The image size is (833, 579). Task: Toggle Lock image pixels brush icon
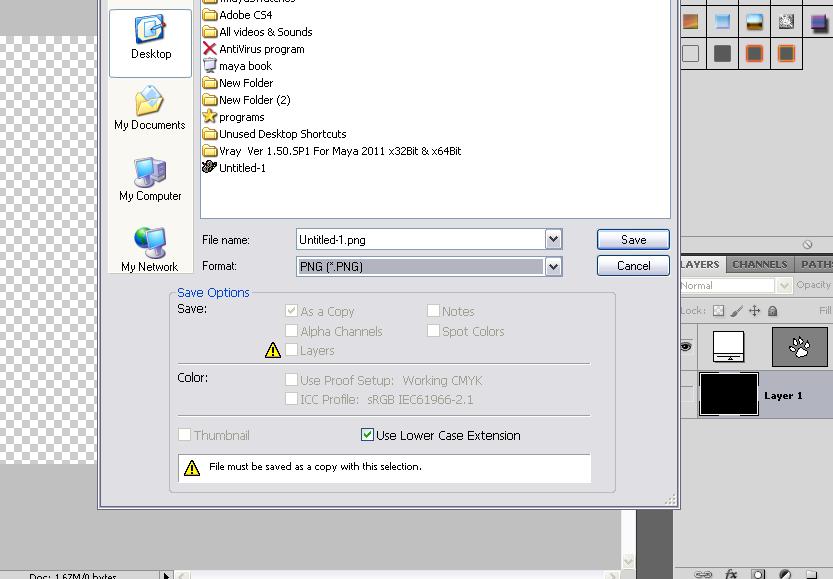(x=736, y=311)
